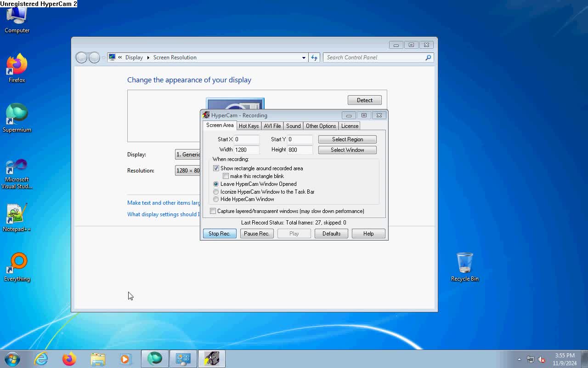The width and height of the screenshot is (588, 368).
Task: Click the muted volume tray icon
Action: (x=542, y=359)
